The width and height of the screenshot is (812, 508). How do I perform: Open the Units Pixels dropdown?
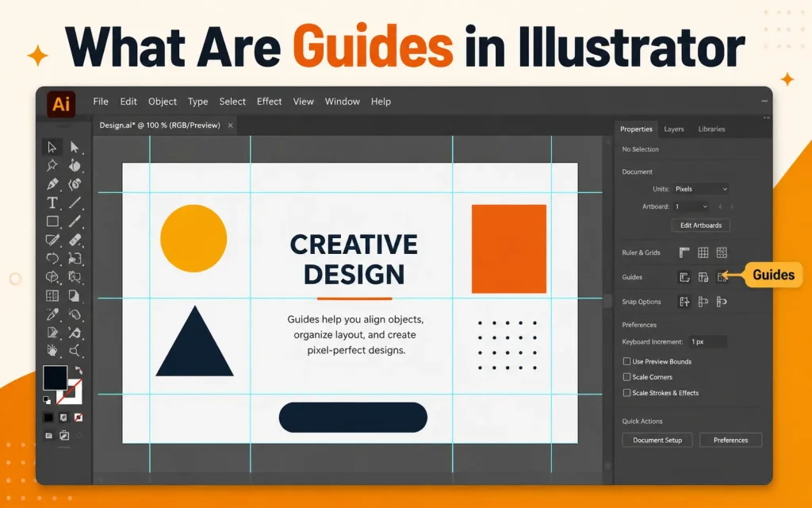(x=701, y=189)
